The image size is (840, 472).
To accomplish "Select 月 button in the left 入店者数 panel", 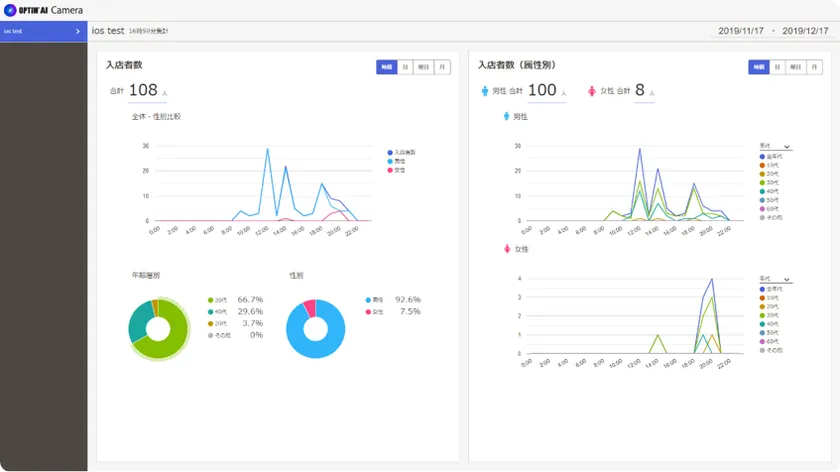I will coord(442,67).
